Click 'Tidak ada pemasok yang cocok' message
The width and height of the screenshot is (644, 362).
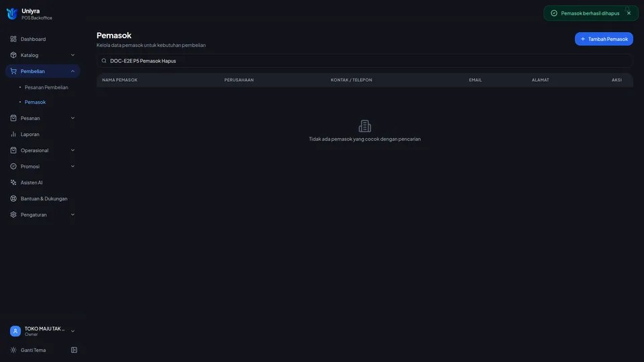click(365, 139)
